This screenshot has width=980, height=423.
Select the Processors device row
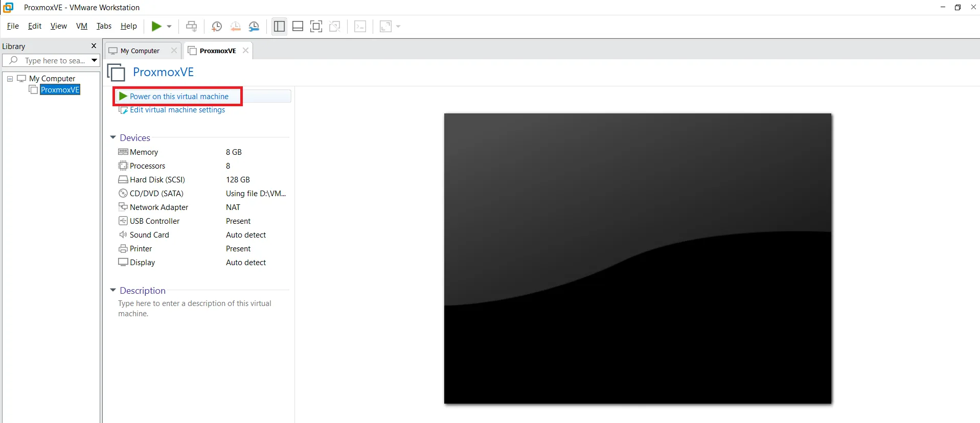click(x=202, y=166)
